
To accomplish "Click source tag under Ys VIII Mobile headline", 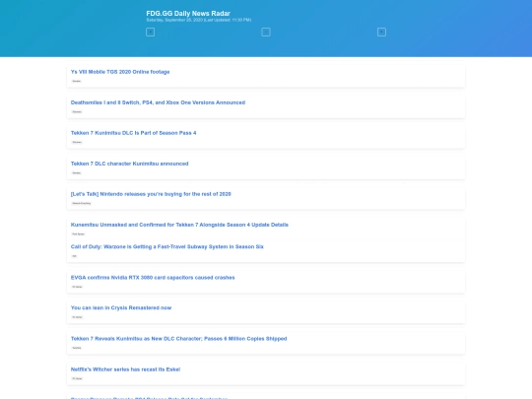I will (76, 81).
